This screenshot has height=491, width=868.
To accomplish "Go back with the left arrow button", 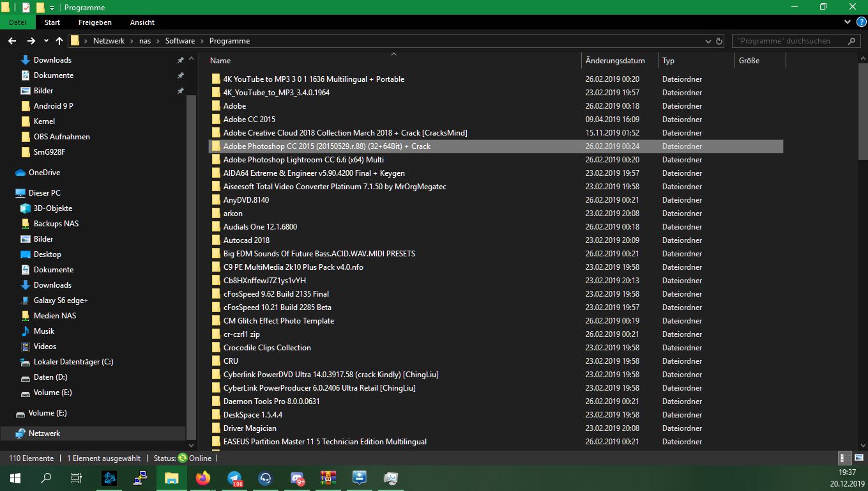I will (x=11, y=40).
